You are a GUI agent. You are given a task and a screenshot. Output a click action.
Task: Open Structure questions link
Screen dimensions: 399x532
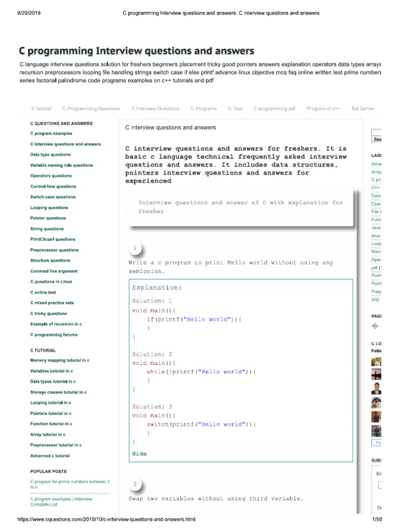50,261
